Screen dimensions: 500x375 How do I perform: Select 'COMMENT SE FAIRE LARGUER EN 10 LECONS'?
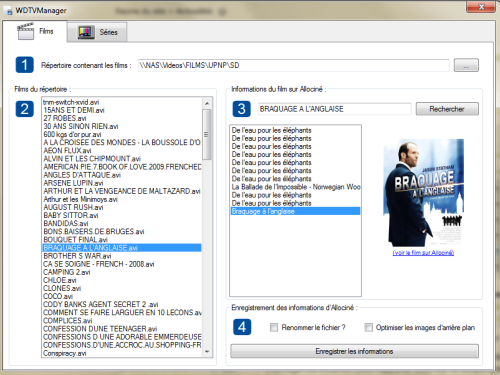[x=122, y=313]
